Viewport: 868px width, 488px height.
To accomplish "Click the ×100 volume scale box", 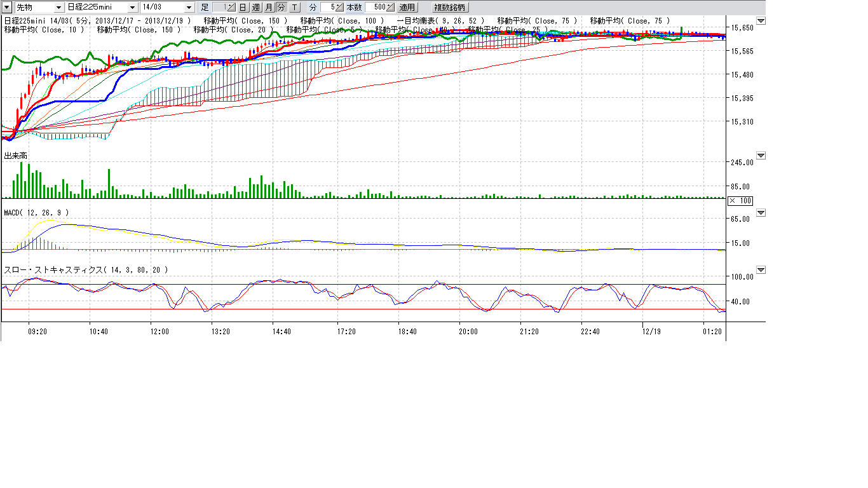I will click(x=740, y=201).
